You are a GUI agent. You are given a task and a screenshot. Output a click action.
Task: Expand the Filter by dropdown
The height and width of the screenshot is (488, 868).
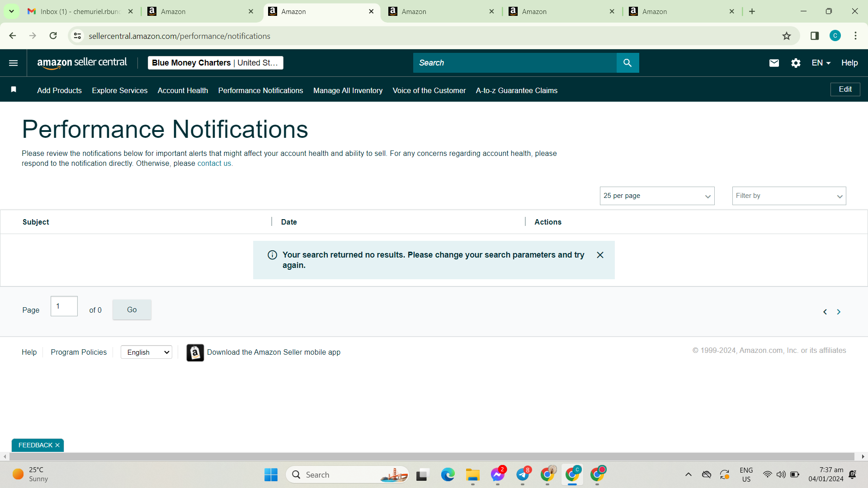point(789,196)
